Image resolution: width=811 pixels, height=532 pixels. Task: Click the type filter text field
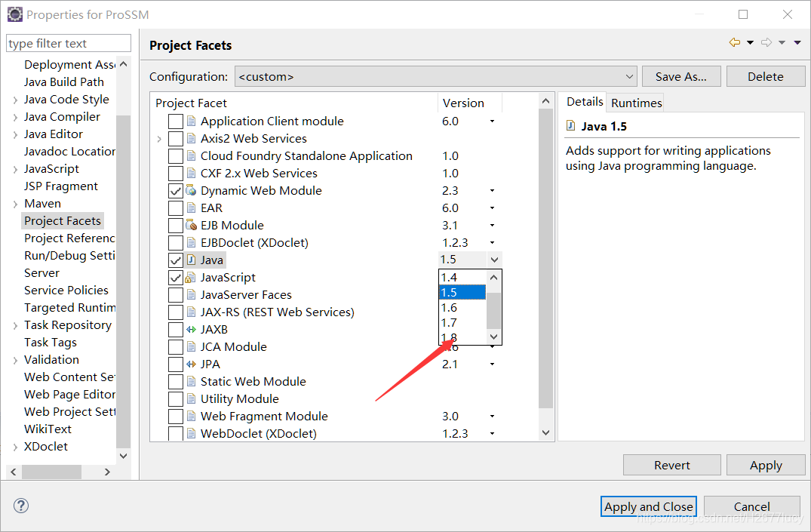[x=68, y=43]
